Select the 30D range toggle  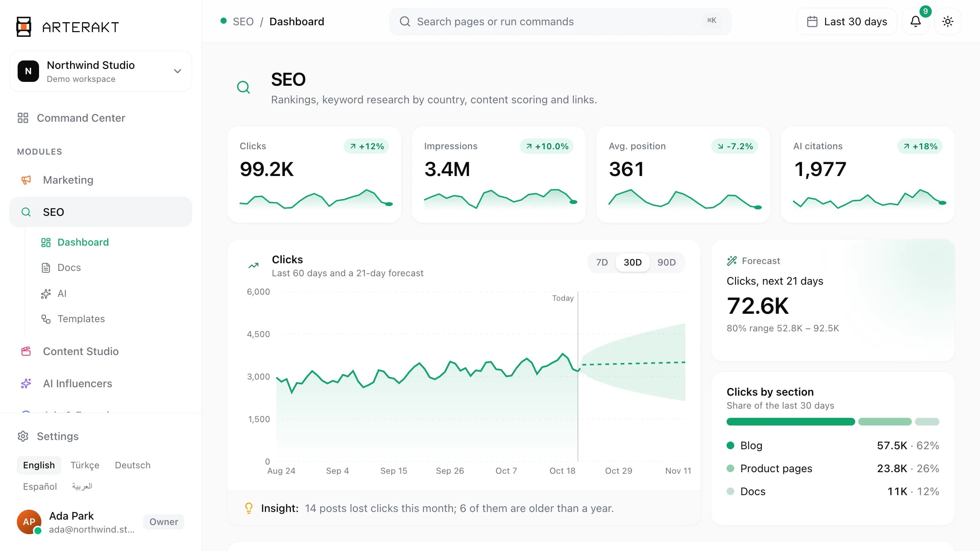(x=632, y=262)
